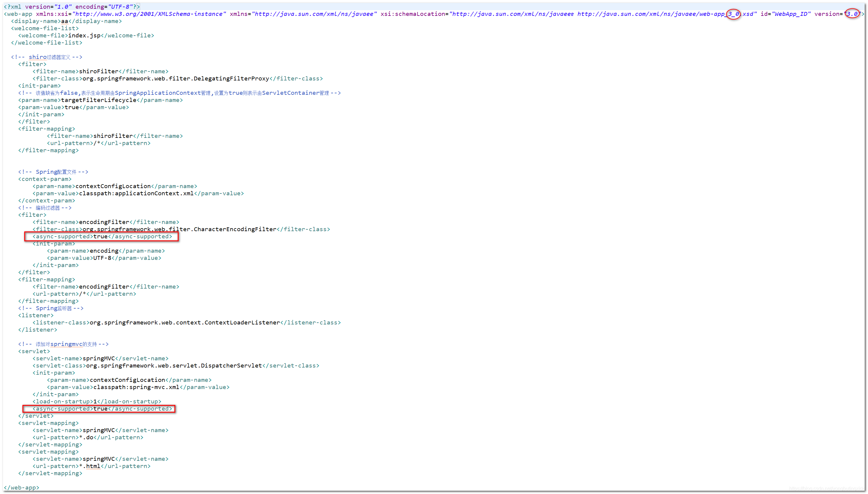The width and height of the screenshot is (868, 494).
Task: Click the classpath:applicationContext.xml param value
Action: [136, 193]
